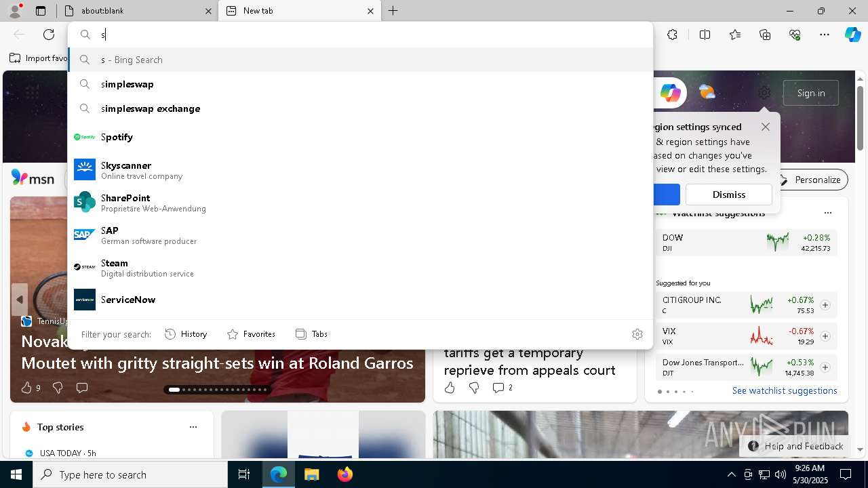
Task: Select the Spotify suggestion
Action: [361, 137]
